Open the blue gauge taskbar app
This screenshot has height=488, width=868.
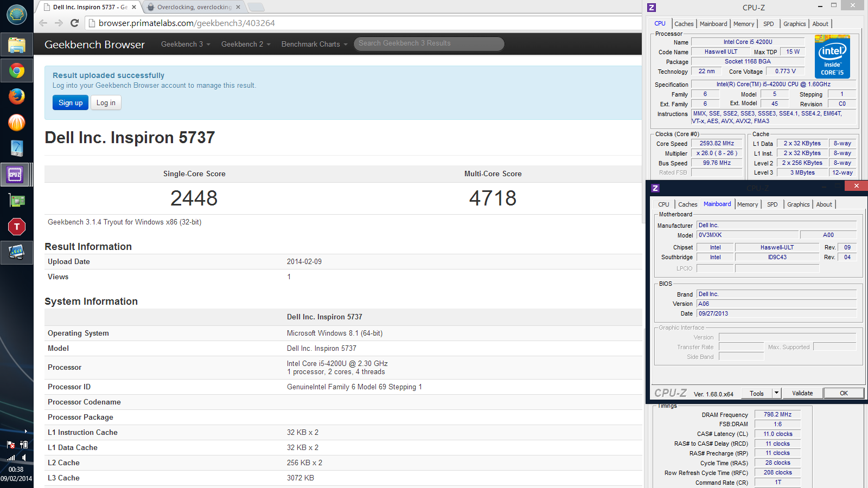17,149
